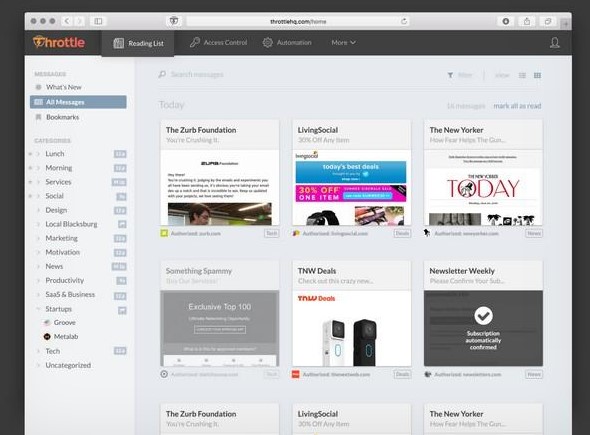Expand the Social category

(x=38, y=196)
